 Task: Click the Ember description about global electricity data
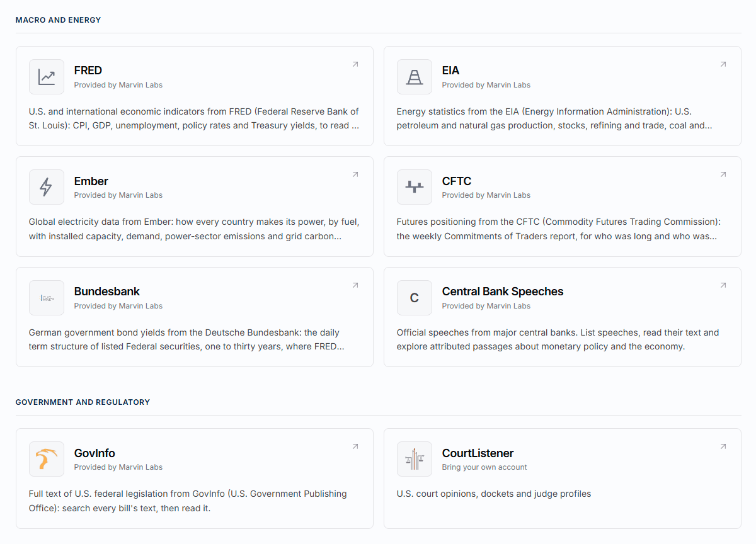coord(194,229)
